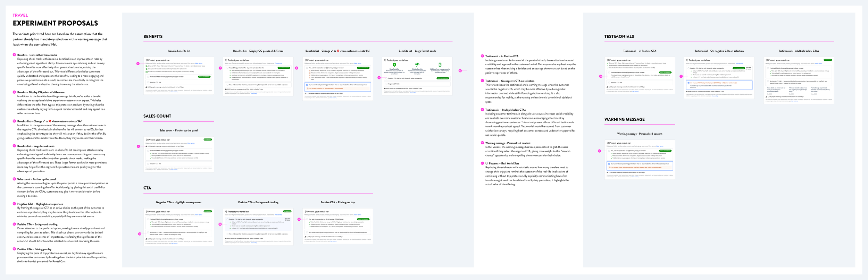
Task: Click the 'TESTIMONIALS' section heading
Action: [x=619, y=36]
